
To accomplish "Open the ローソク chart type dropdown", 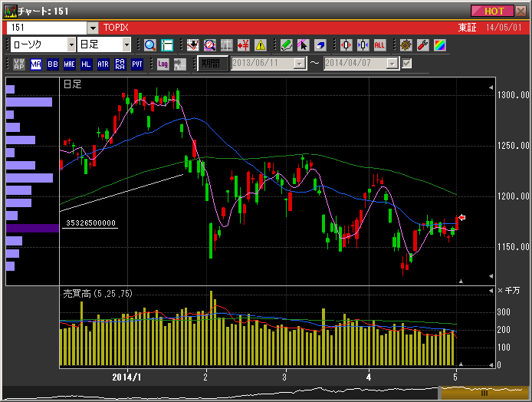I will [x=71, y=44].
